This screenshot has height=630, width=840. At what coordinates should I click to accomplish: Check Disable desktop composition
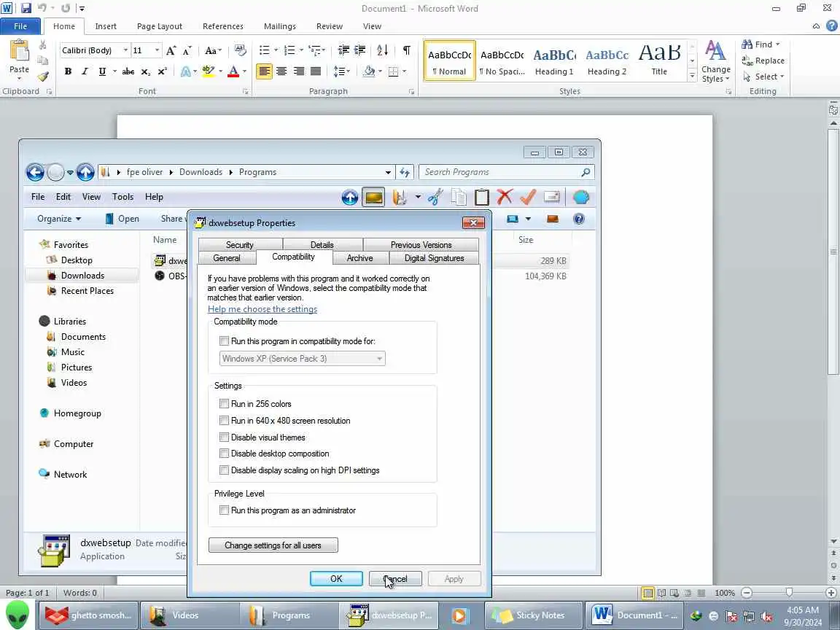[x=224, y=454]
